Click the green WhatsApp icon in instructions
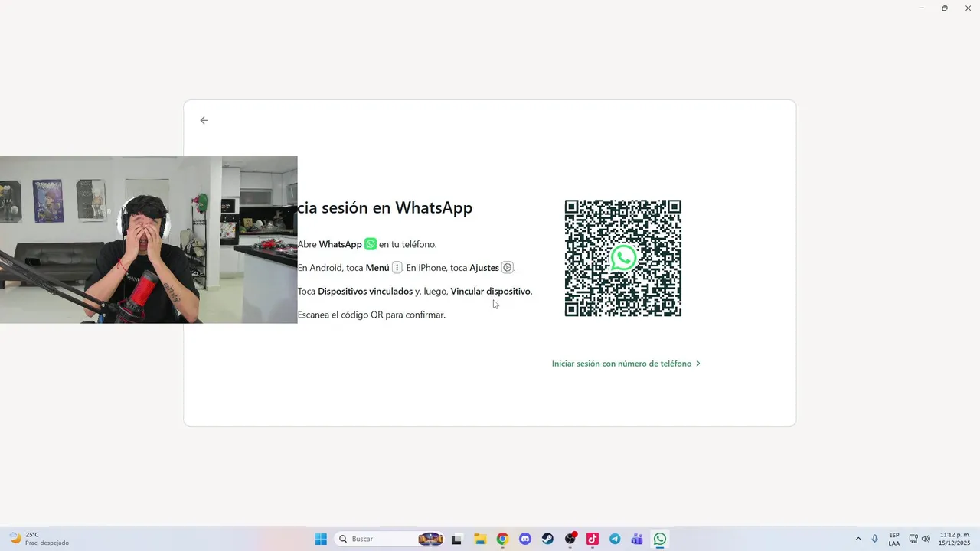This screenshot has height=551, width=980. click(371, 244)
